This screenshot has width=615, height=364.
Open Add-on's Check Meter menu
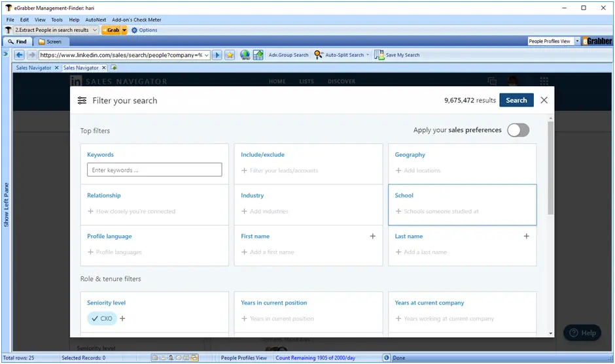137,20
